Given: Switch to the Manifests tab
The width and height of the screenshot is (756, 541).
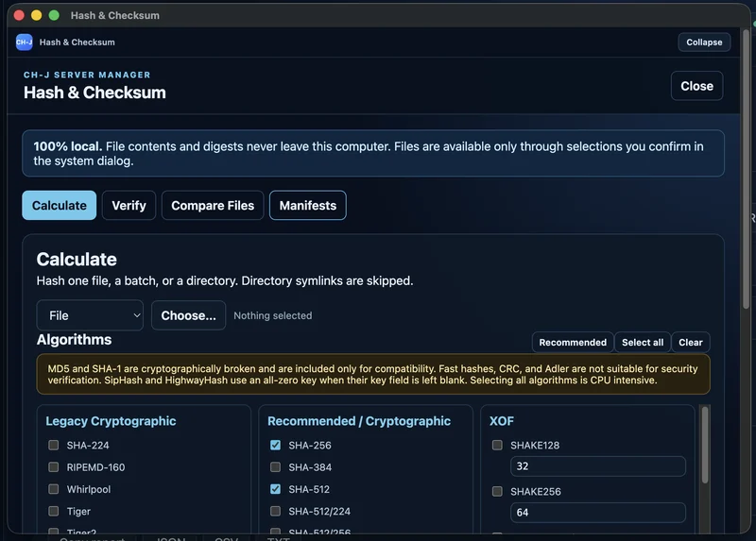Looking at the screenshot, I should tap(308, 205).
